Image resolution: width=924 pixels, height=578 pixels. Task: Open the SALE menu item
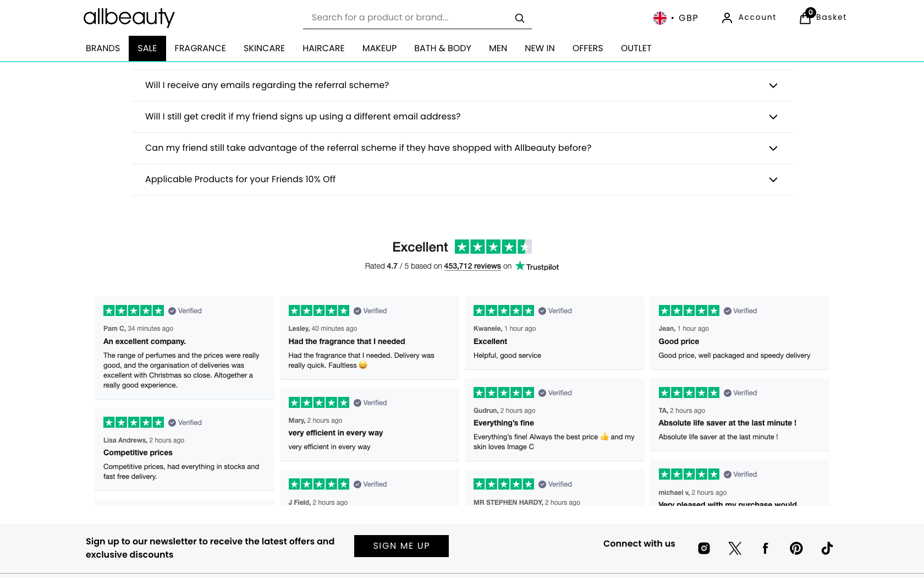pyautogui.click(x=147, y=48)
